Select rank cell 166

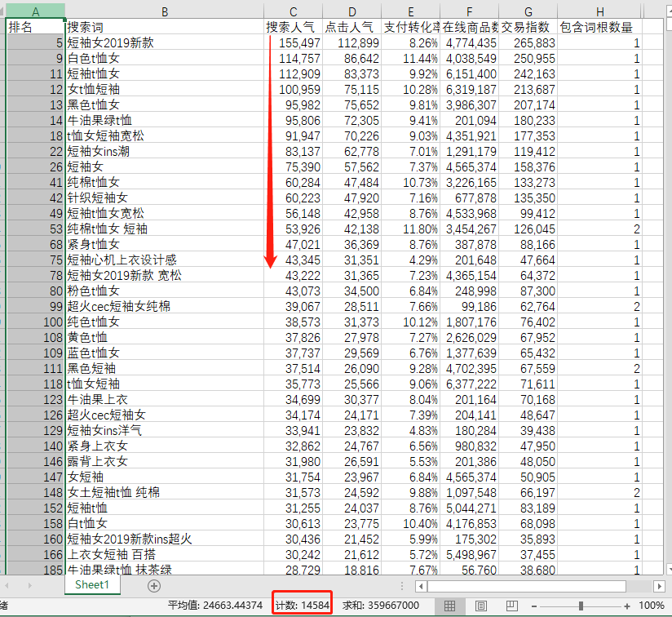(x=36, y=554)
